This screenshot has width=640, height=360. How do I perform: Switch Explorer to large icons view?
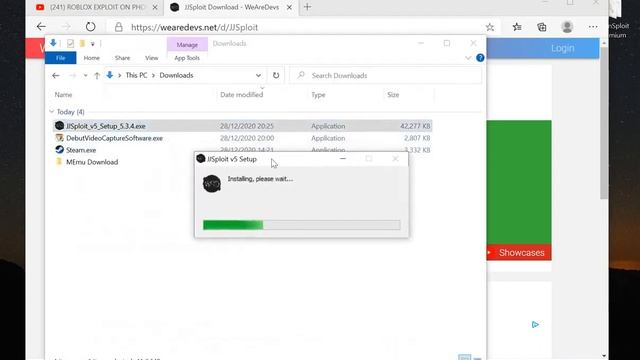click(x=477, y=358)
